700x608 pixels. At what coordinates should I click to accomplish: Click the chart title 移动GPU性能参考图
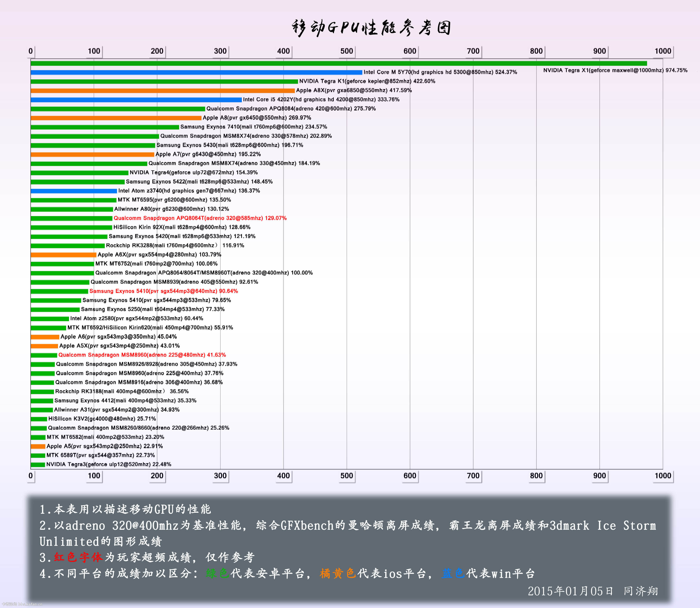372,28
